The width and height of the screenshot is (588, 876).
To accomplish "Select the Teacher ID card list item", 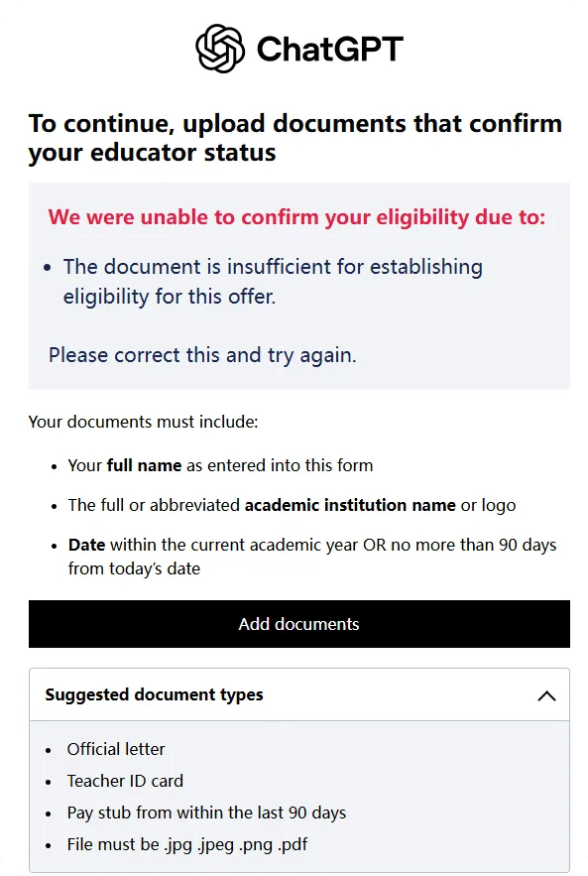I will click(x=125, y=781).
